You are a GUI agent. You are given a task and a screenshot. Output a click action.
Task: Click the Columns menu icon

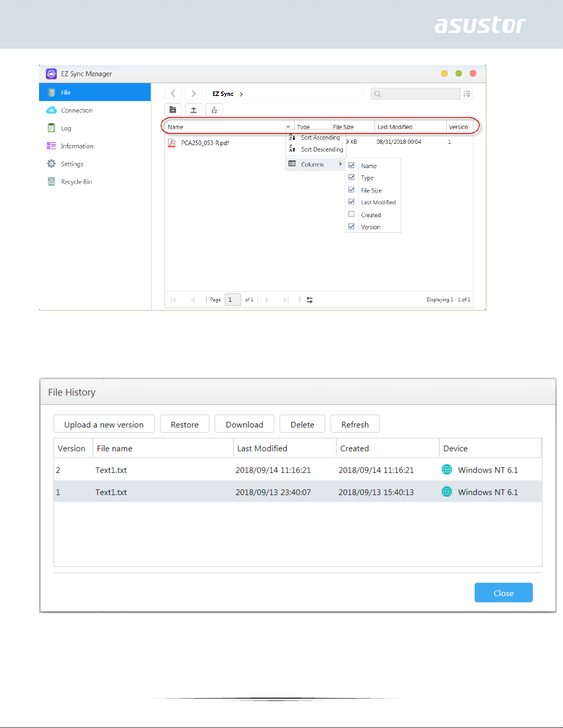(292, 164)
